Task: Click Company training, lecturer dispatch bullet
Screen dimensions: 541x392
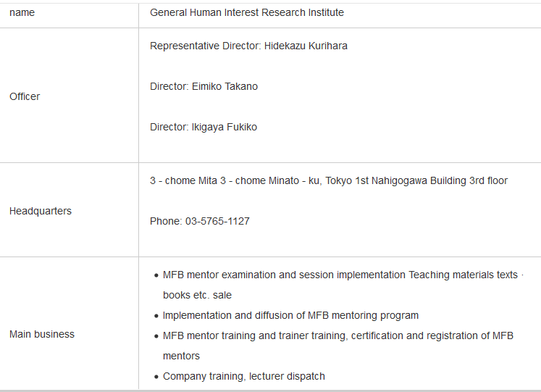Action: (x=244, y=376)
